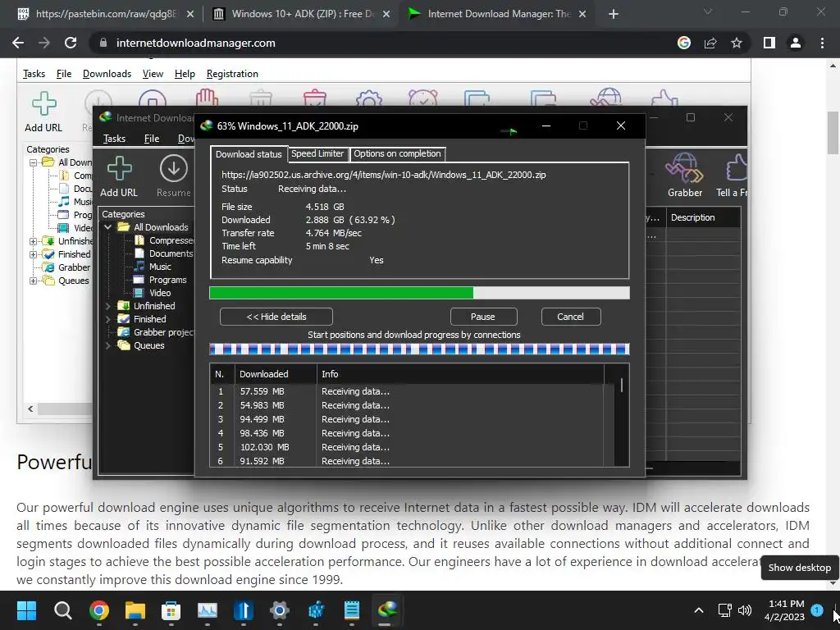Collapse All Downloads in dark categories tree
The width and height of the screenshot is (840, 630).
107,227
